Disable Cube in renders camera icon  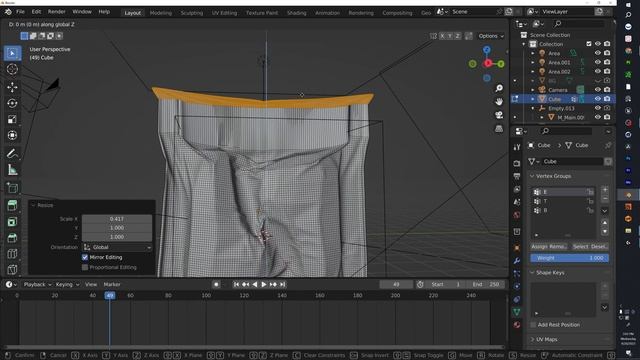tap(607, 99)
